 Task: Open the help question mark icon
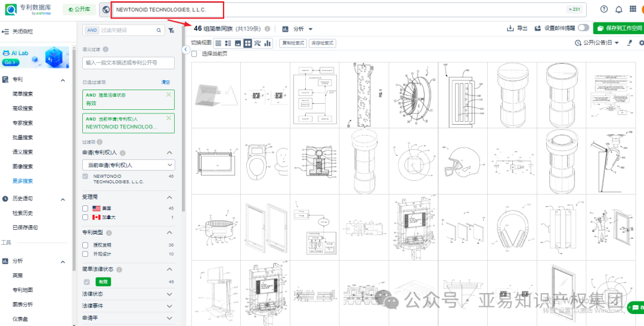coord(603,9)
